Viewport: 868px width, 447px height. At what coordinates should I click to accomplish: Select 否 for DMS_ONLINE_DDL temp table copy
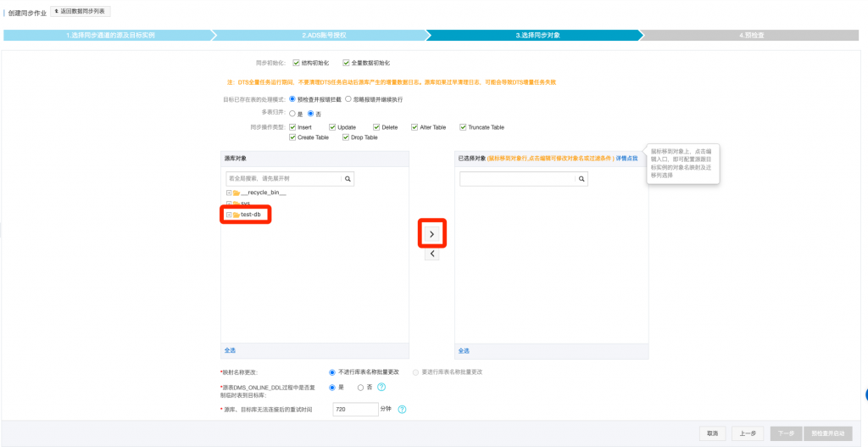(361, 387)
